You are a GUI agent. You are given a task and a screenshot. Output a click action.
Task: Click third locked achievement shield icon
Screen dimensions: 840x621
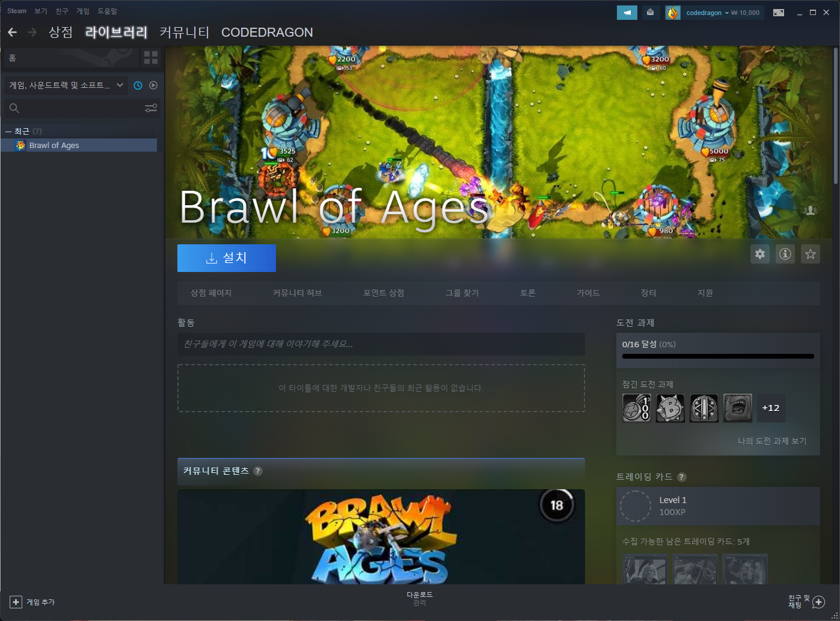pyautogui.click(x=704, y=408)
